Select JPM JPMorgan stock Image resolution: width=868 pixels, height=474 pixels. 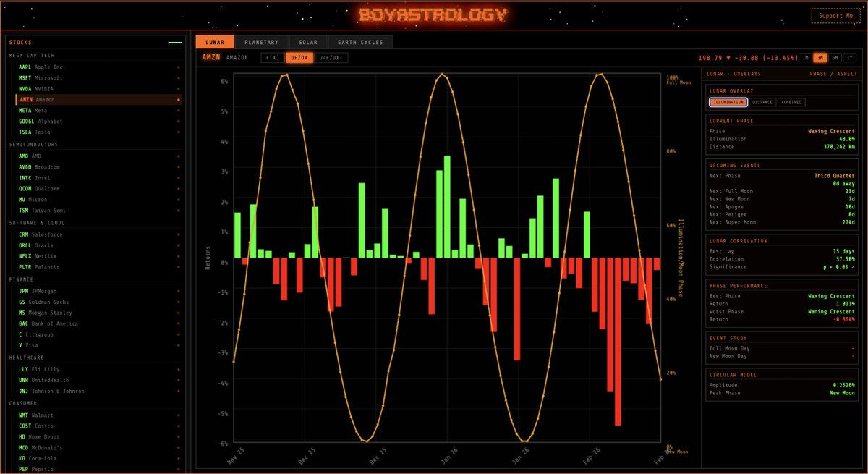click(98, 291)
